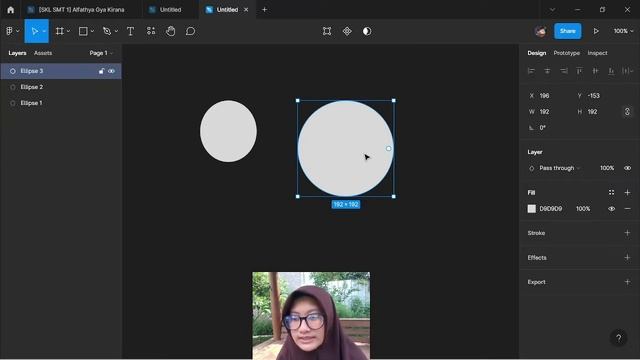Add an Export setting with plus

[x=627, y=282]
